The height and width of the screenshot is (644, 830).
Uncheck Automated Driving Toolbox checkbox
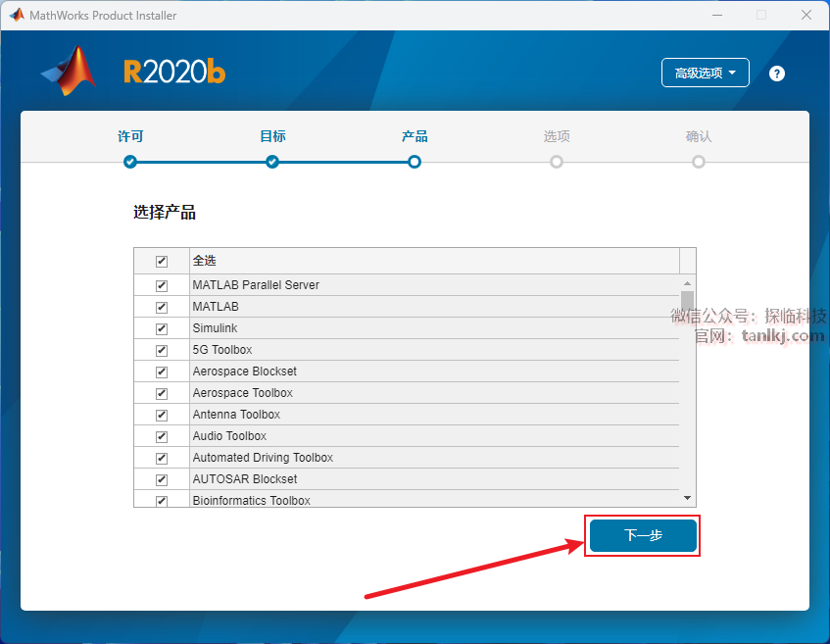click(162, 458)
